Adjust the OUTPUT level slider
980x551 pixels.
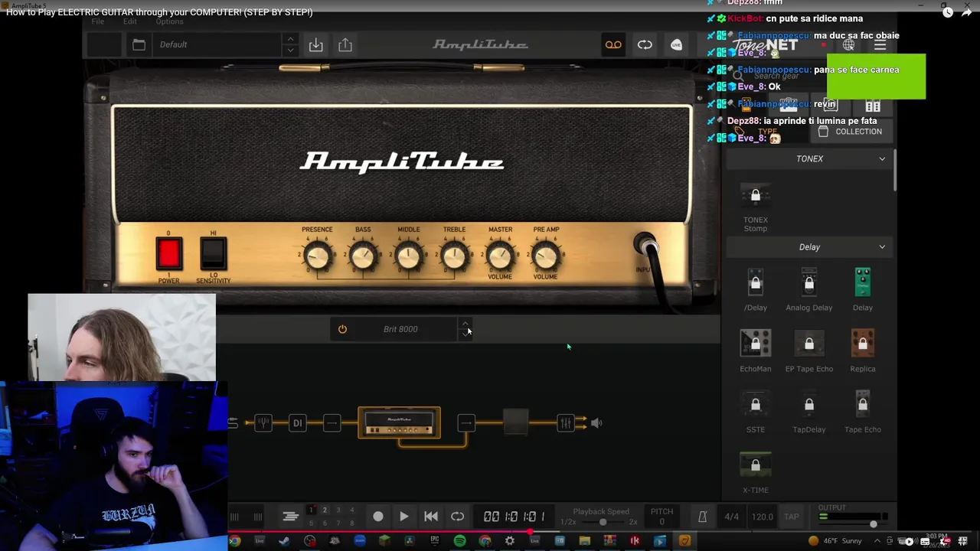coord(873,524)
